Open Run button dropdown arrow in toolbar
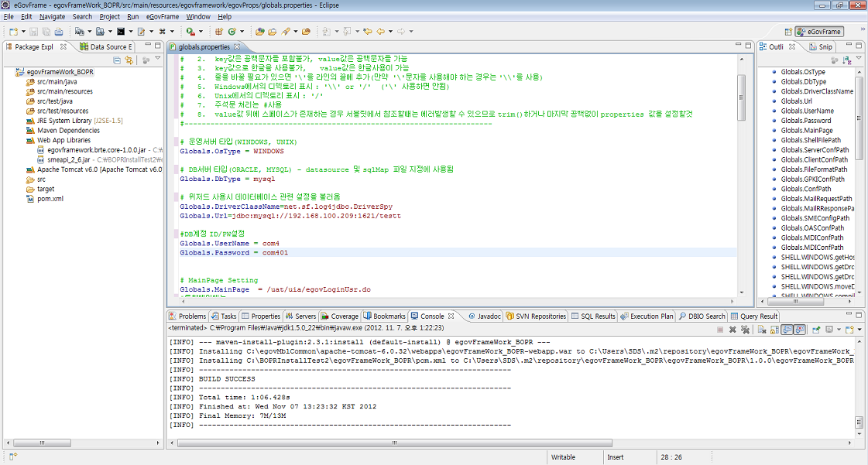Screen dimensions: 868x465 (201, 32)
